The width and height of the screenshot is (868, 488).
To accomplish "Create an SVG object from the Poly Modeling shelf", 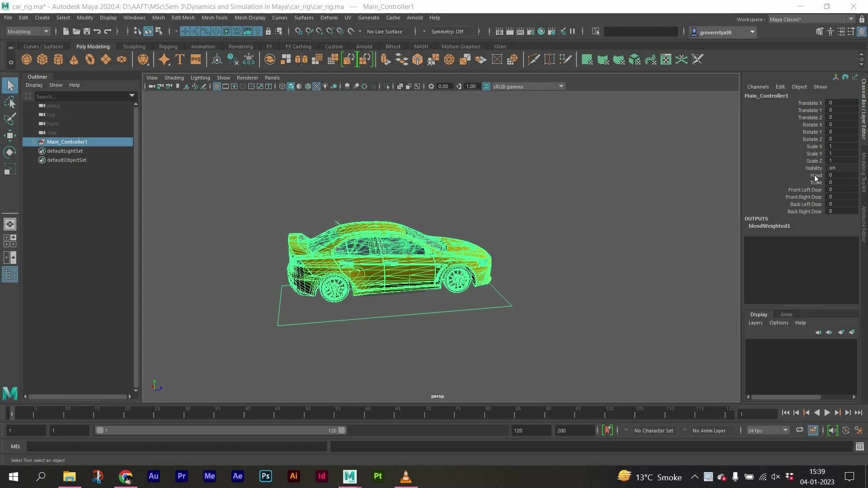I will (195, 59).
